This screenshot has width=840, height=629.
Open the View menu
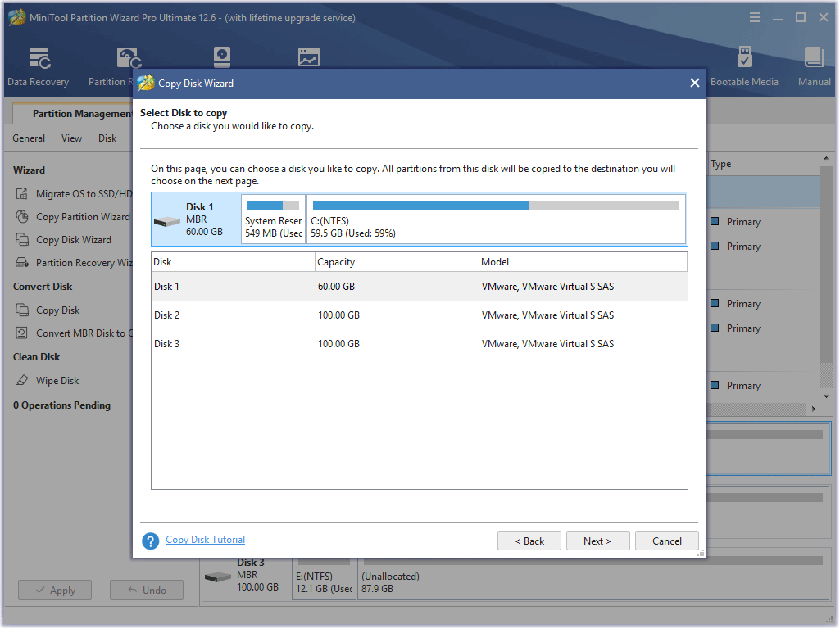(x=71, y=138)
